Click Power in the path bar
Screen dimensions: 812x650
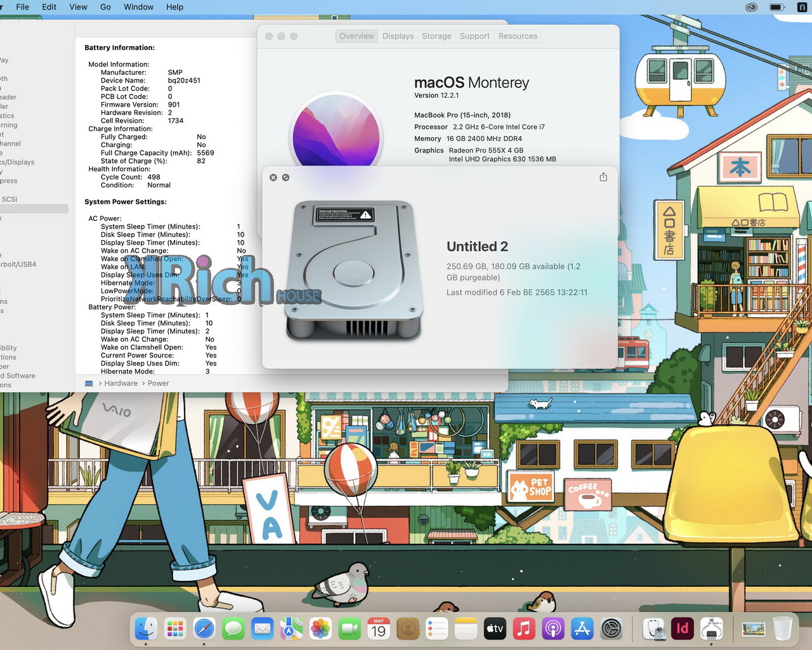[159, 383]
